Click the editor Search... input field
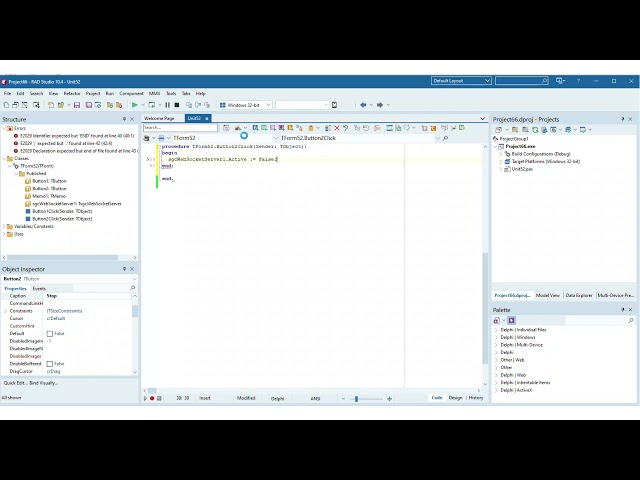The height and width of the screenshot is (480, 640). pos(180,128)
